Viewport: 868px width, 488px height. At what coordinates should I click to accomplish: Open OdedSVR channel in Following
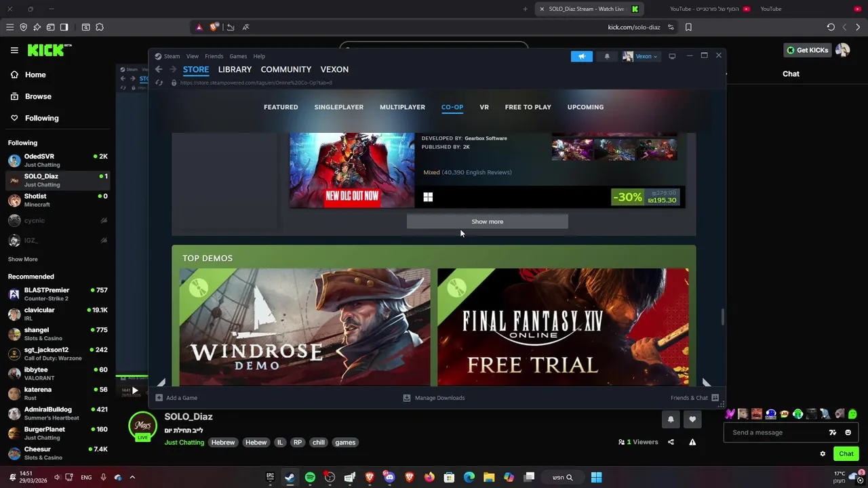coord(58,160)
